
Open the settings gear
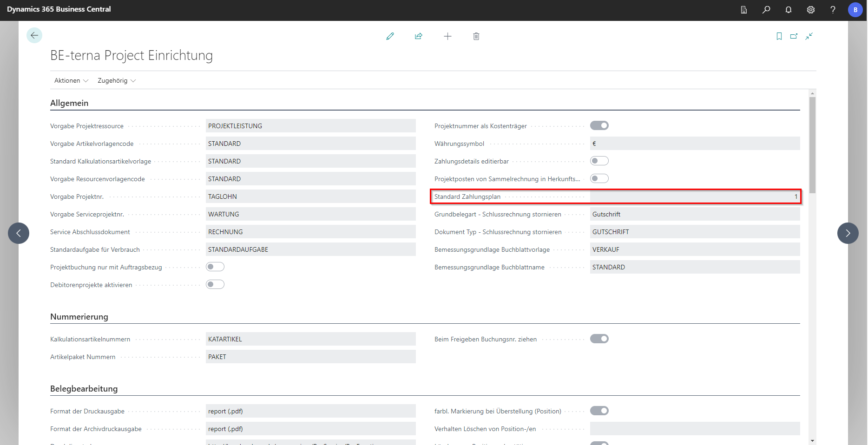click(810, 9)
